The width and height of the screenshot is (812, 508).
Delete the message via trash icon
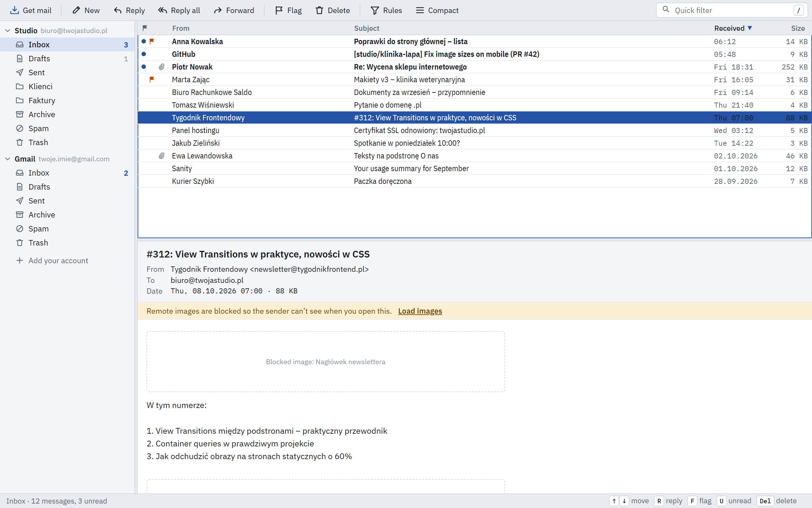pos(319,10)
